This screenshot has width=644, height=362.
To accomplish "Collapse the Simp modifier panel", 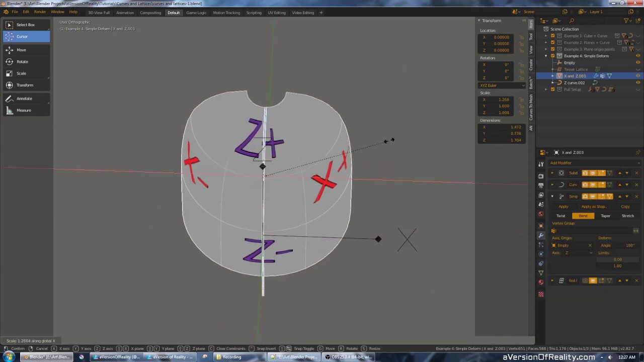I will 552,196.
